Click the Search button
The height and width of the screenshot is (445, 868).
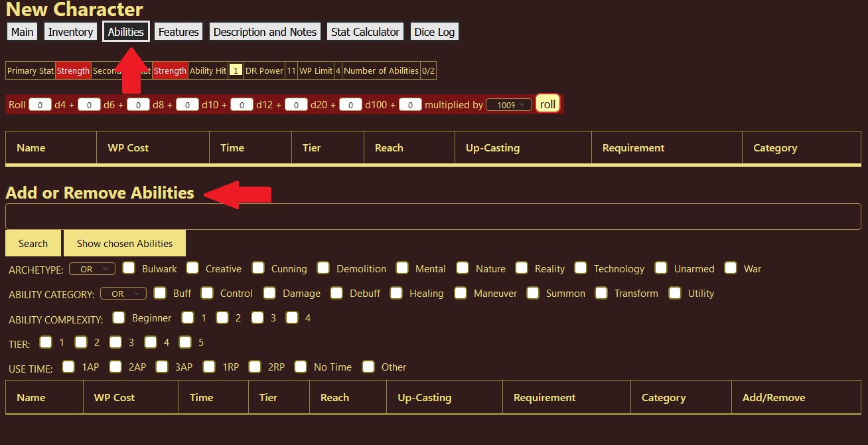click(33, 243)
